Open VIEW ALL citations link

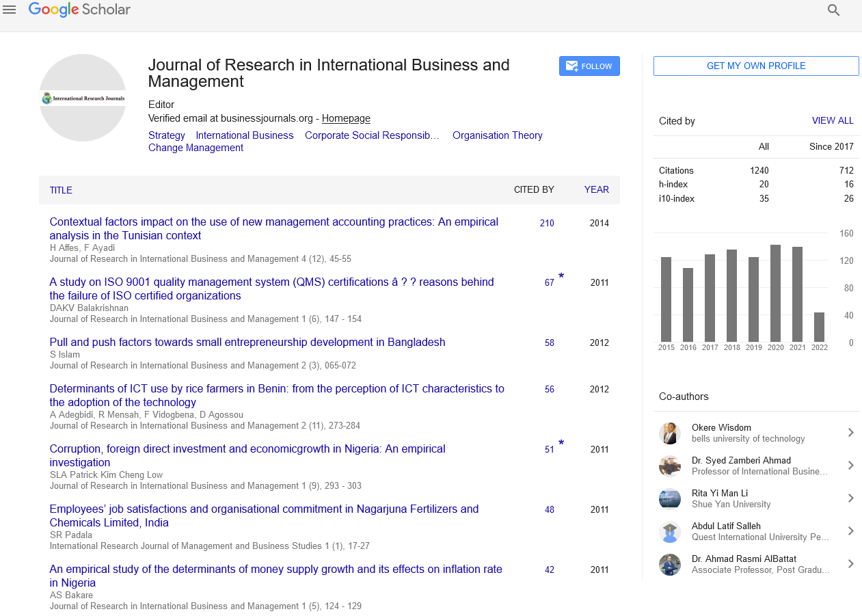point(833,120)
